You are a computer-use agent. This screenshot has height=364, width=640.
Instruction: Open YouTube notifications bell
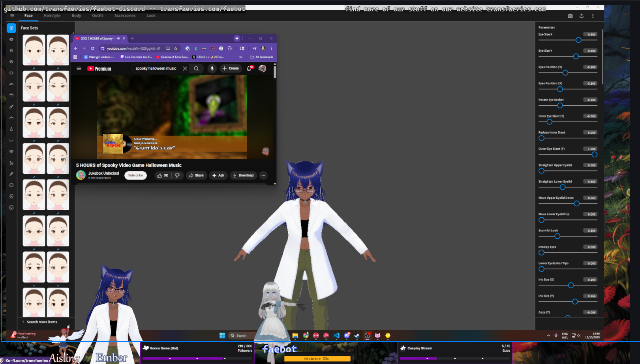(x=249, y=69)
